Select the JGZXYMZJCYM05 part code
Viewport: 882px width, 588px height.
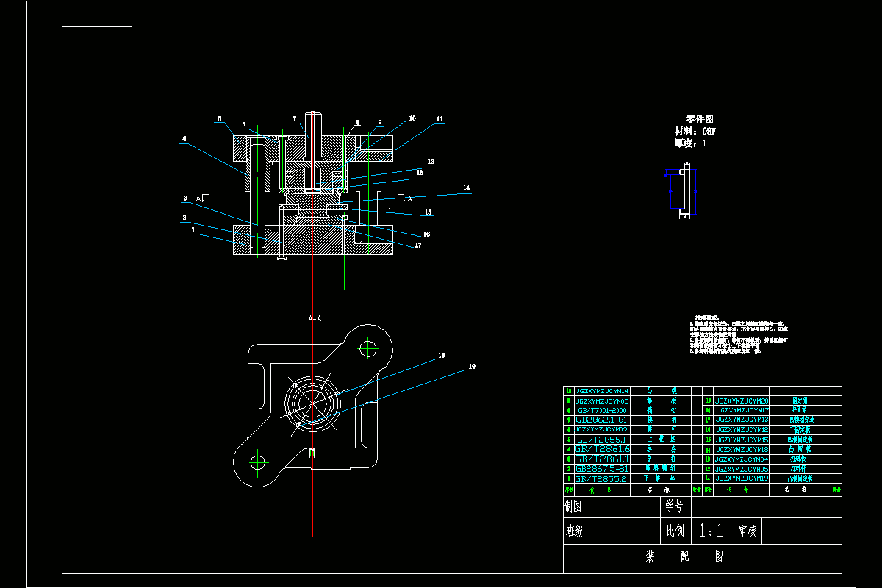click(x=742, y=468)
